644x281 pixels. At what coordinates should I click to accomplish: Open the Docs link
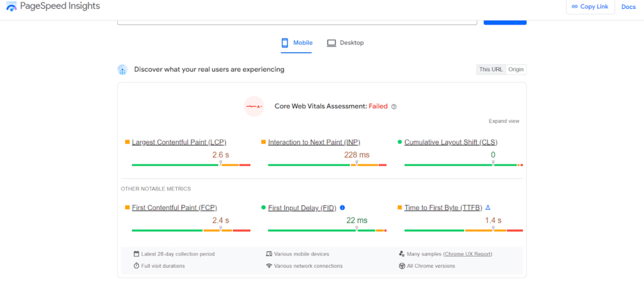coord(628,6)
